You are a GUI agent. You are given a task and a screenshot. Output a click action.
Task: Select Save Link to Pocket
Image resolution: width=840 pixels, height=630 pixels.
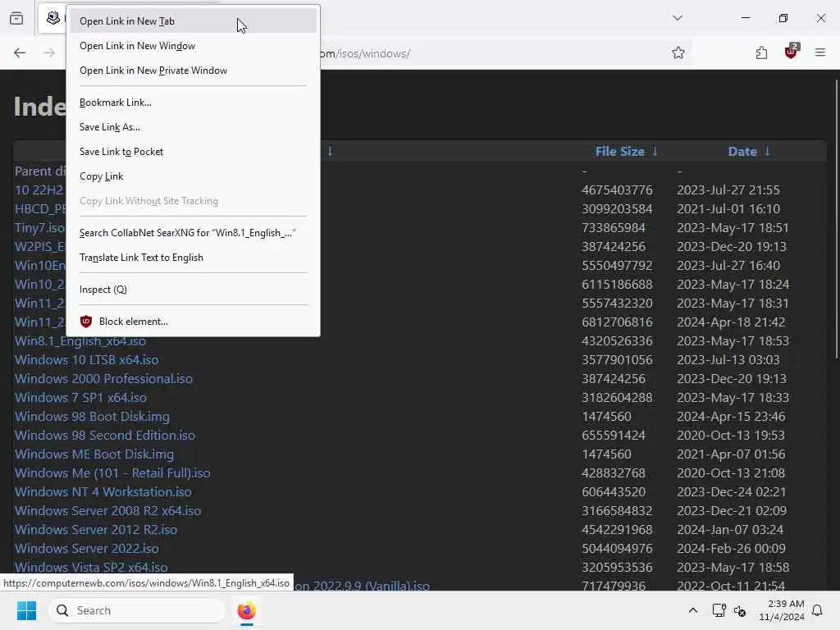[x=193, y=152]
